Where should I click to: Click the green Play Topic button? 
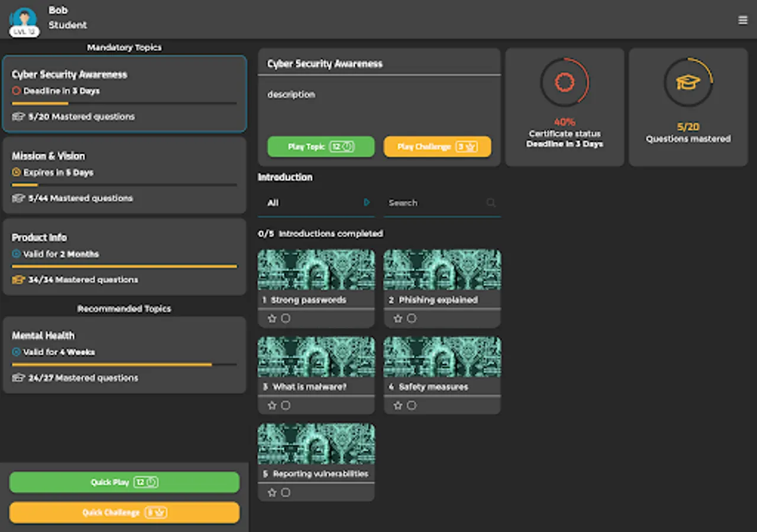pos(321,147)
